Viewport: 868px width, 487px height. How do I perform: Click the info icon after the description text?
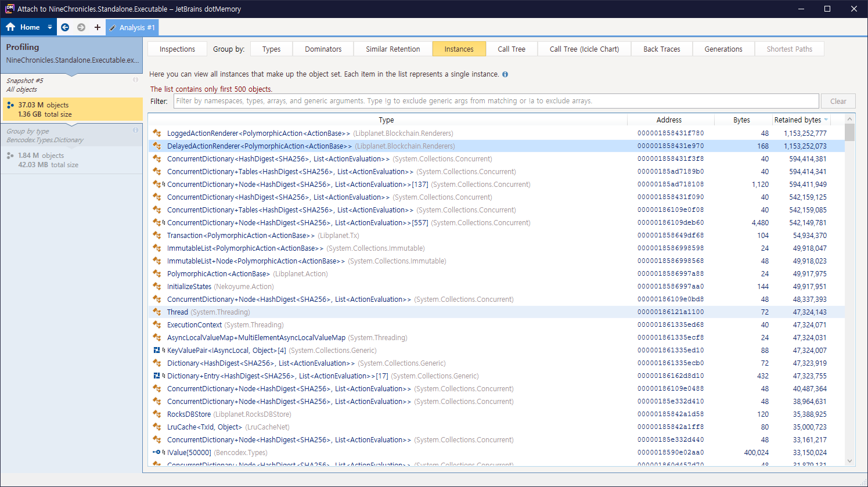coord(505,74)
